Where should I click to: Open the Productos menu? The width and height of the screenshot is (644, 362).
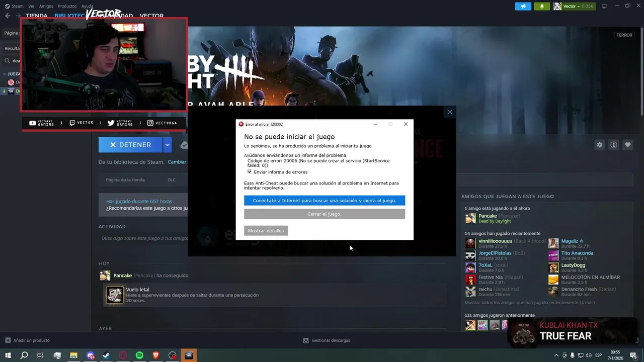pyautogui.click(x=67, y=6)
